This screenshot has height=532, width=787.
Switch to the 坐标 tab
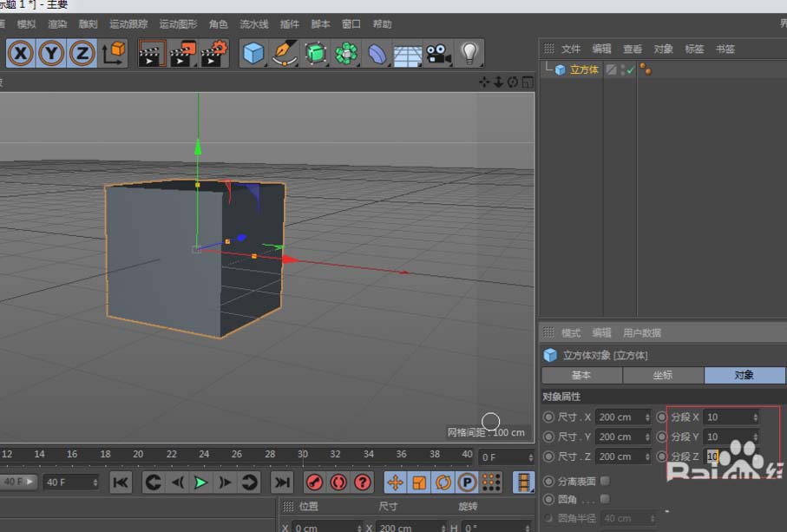point(663,375)
